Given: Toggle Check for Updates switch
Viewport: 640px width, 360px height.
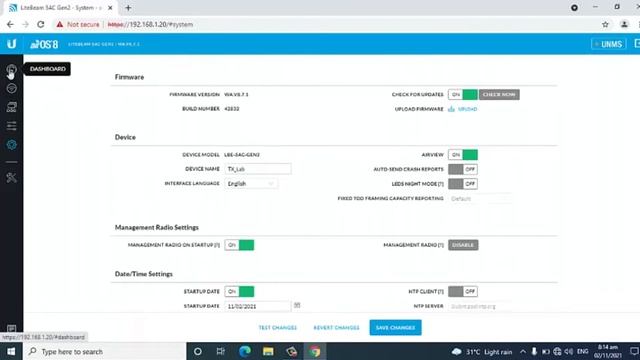Looking at the screenshot, I should pyautogui.click(x=463, y=94).
